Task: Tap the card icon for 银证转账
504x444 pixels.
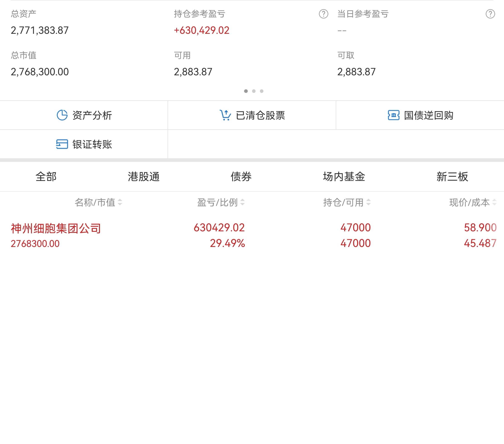Action: 62,144
